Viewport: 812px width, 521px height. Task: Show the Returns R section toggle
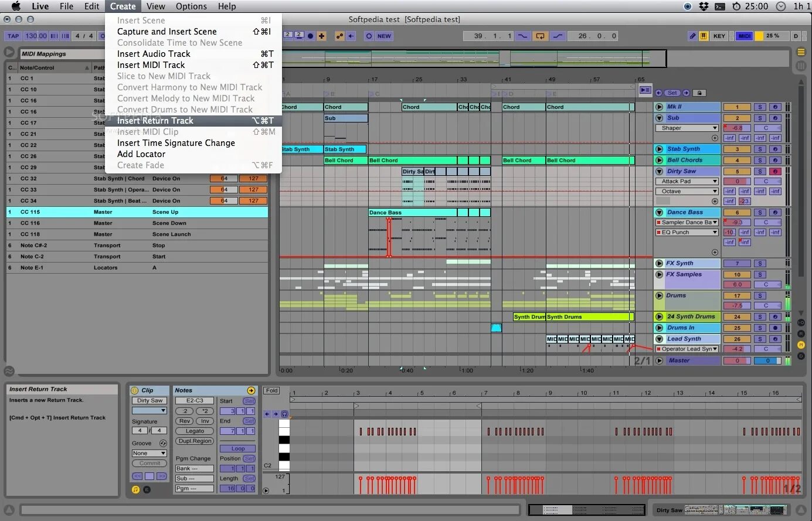coord(801,334)
